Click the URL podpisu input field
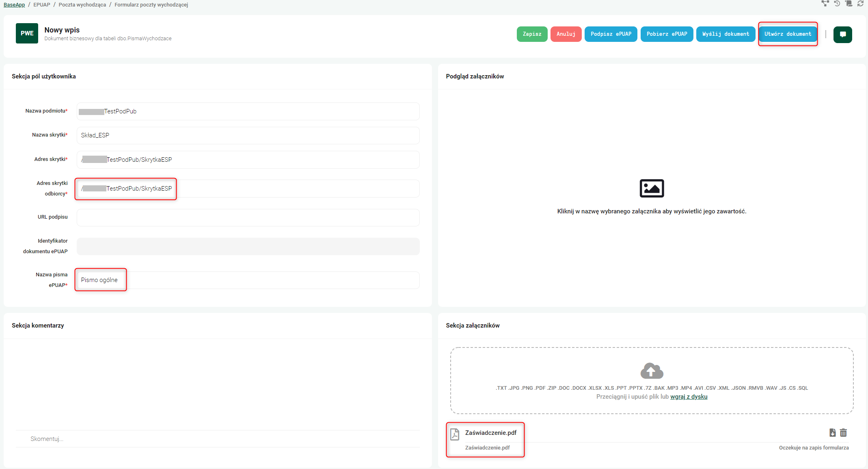Viewport: 868px width, 469px height. tap(248, 218)
